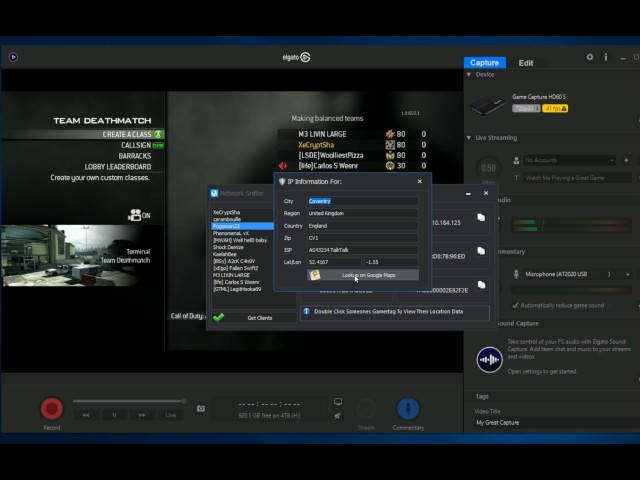
Task: Click the yellow 41 fps warning badge
Action: coord(555,109)
